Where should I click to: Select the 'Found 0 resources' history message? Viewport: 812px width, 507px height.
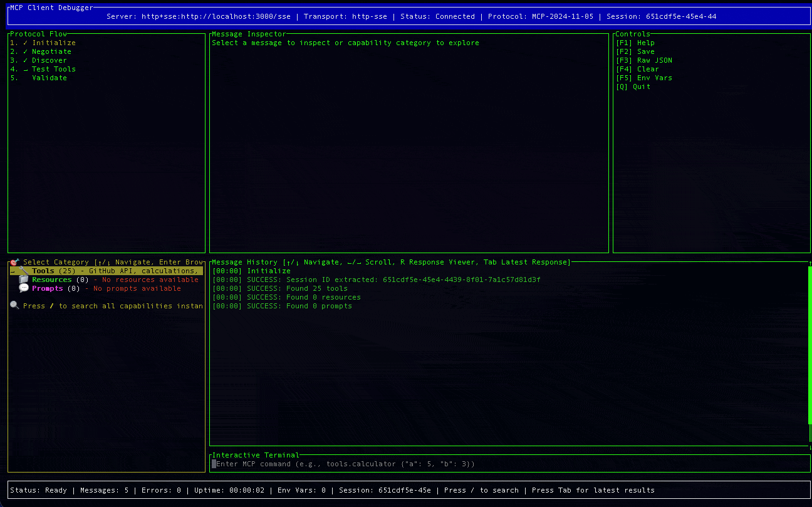coord(286,297)
